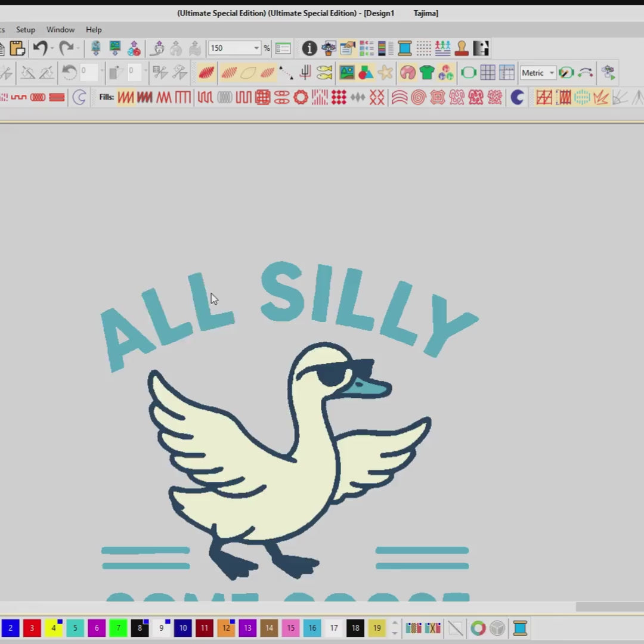Image resolution: width=644 pixels, height=644 pixels.
Task: Click the info circle icon
Action: tap(309, 48)
